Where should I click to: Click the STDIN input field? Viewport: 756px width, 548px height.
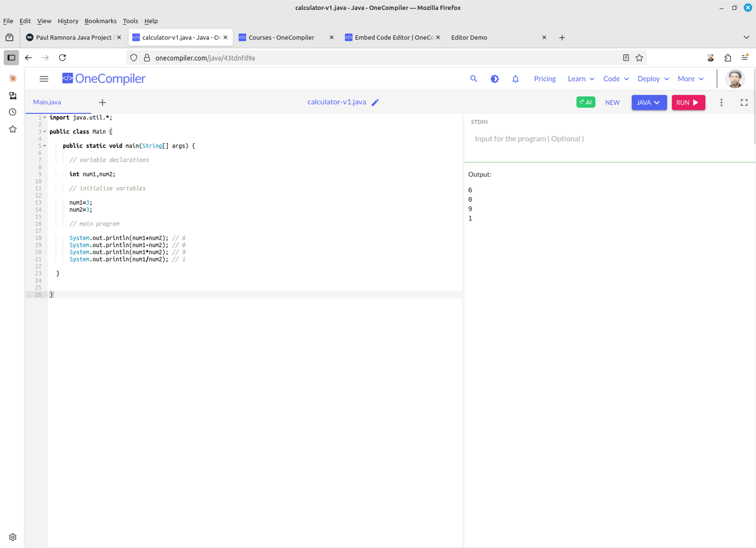coord(609,139)
